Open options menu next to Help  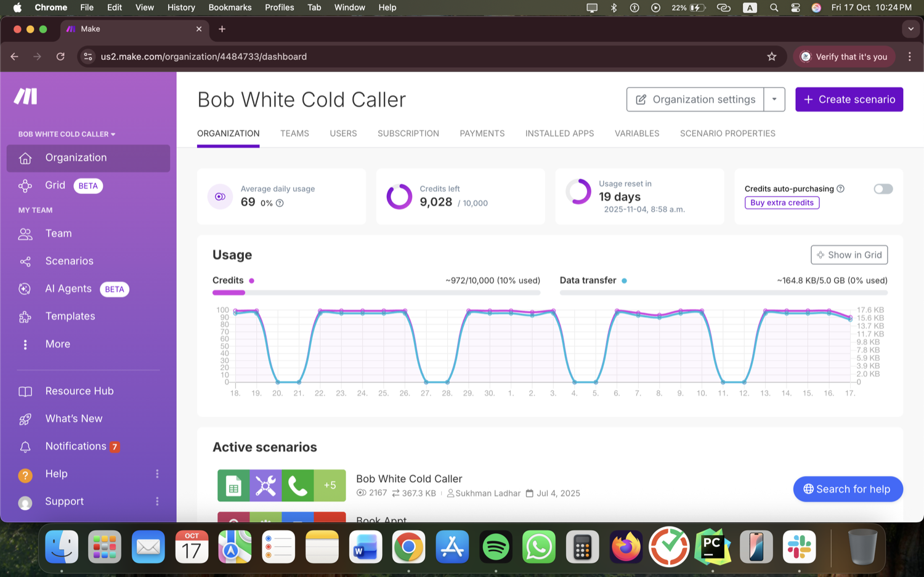[x=157, y=474]
